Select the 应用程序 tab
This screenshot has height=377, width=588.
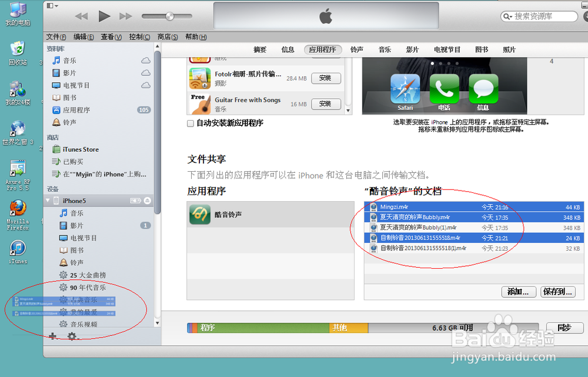coord(322,49)
